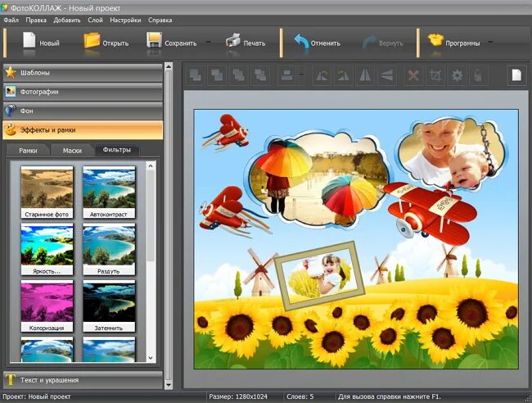Select the large red airplane on the canvas
Viewport: 532px width, 403px height.
[x=431, y=212]
